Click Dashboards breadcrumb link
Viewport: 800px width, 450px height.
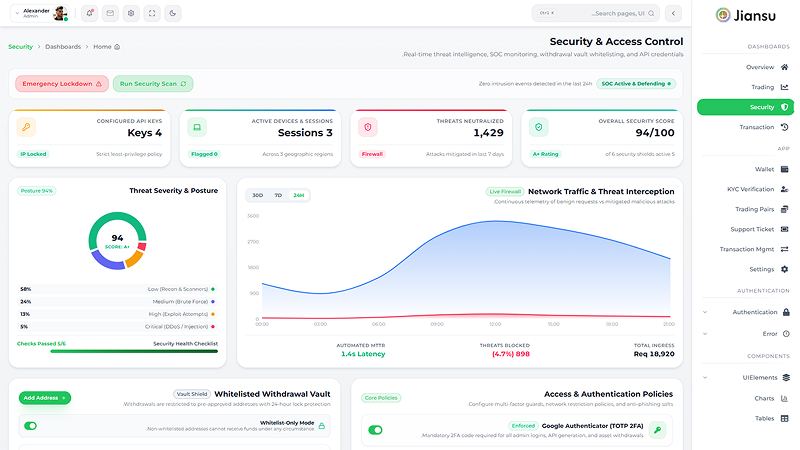click(x=63, y=46)
